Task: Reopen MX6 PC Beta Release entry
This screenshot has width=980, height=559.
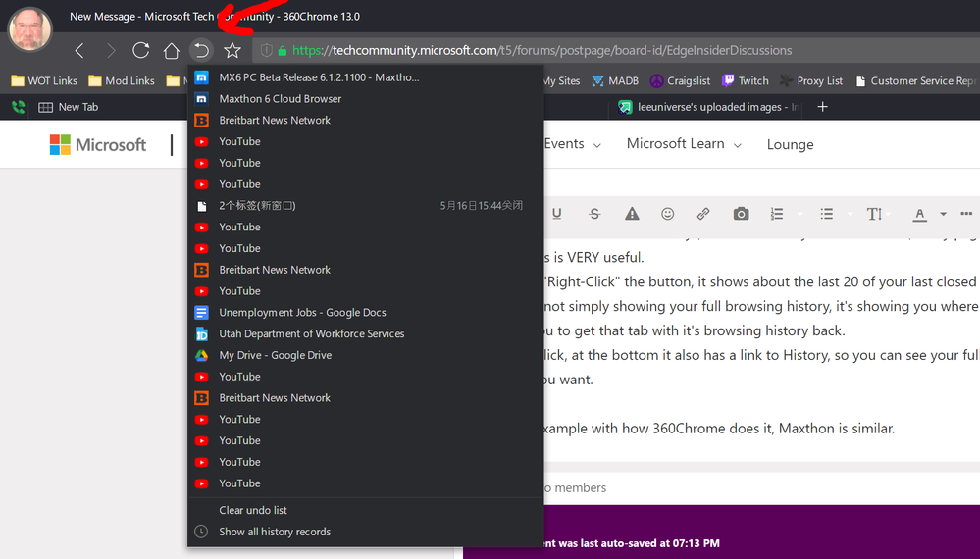Action: pyautogui.click(x=365, y=77)
